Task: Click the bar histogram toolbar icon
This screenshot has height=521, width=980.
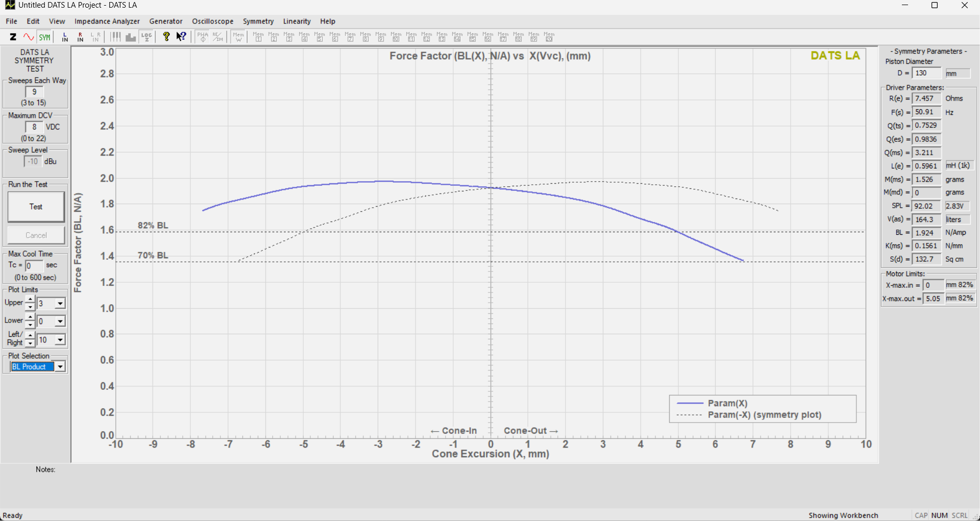Action: 131,37
